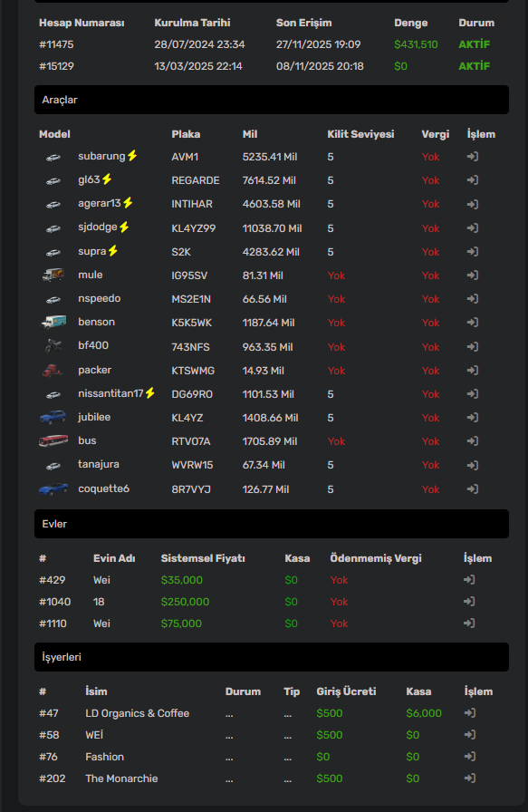The width and height of the screenshot is (528, 812).
Task: Click action arrow for LD Organics & Coffee
Action: (469, 713)
